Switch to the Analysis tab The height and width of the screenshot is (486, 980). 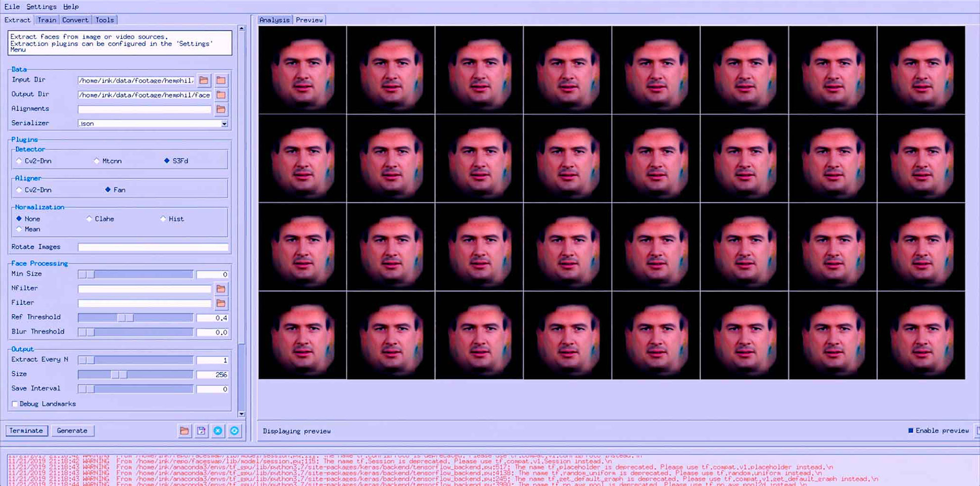pos(274,20)
